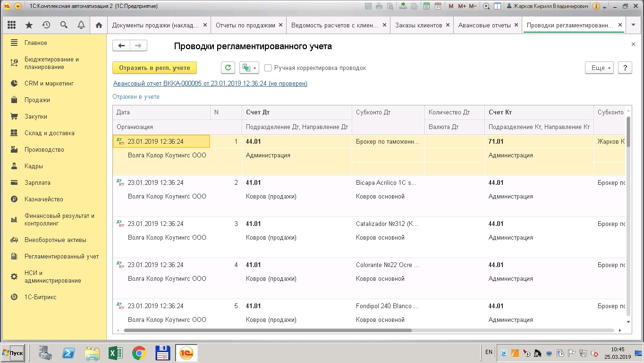644x363 pixels.
Task: Enable Ручная корректировка проводок checkbox
Action: 268,68
